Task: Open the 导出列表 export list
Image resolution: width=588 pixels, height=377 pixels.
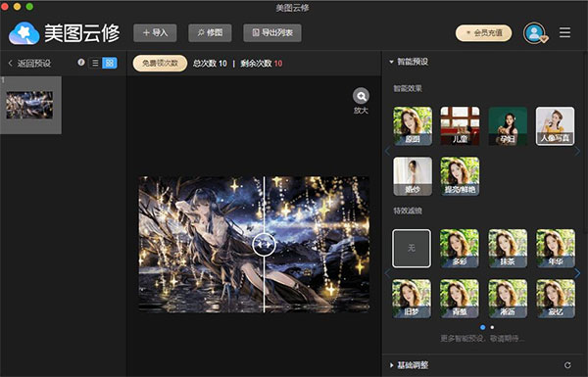Action: pos(272,33)
